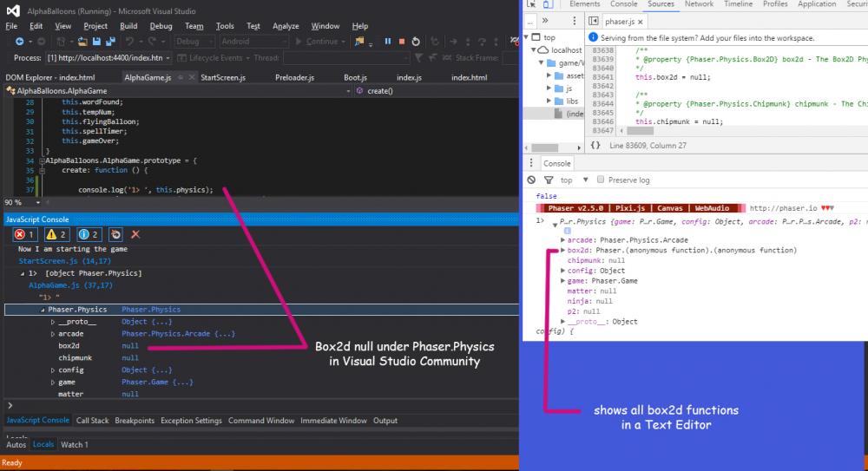The width and height of the screenshot is (868, 471).
Task: Click the DevTools navigator horizontal scrollbar
Action: (x=545, y=147)
